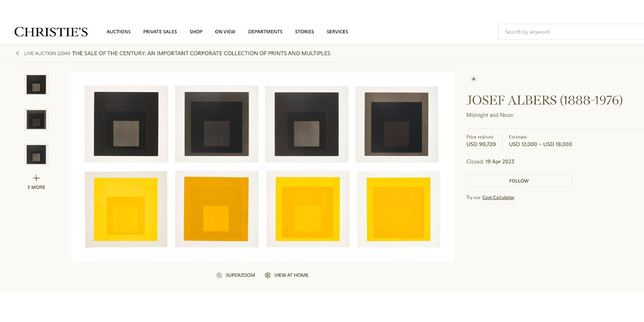This screenshot has width=644, height=322.
Task: Click the estimate USD 12,000 – USD 18,000
Action: pyautogui.click(x=540, y=144)
